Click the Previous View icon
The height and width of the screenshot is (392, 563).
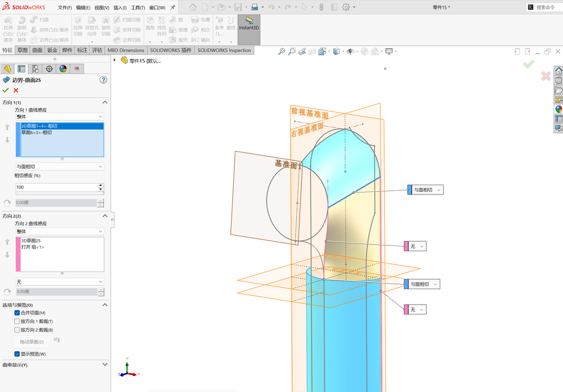coord(302,51)
